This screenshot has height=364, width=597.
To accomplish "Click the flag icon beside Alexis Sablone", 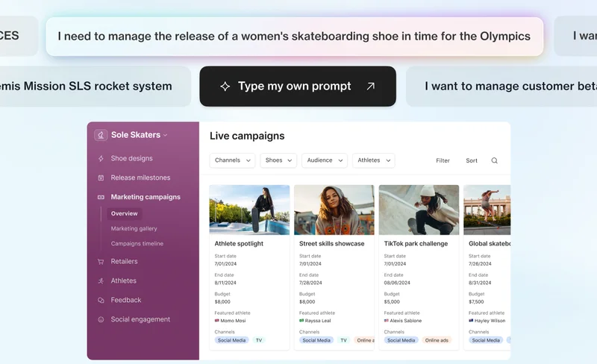I will tap(387, 321).
